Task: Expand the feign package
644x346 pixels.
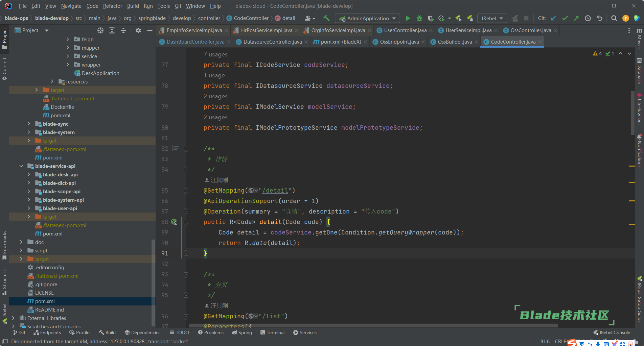Action: pyautogui.click(x=68, y=40)
